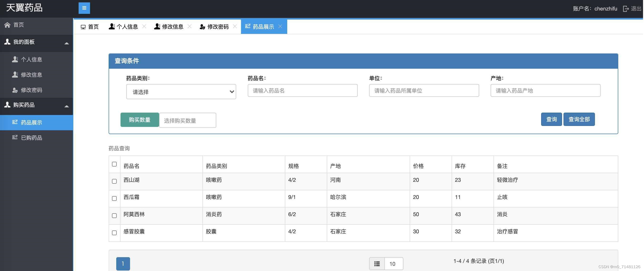The image size is (644, 271).
Task: Toggle the sidebar hamburger menu button
Action: coord(84,8)
